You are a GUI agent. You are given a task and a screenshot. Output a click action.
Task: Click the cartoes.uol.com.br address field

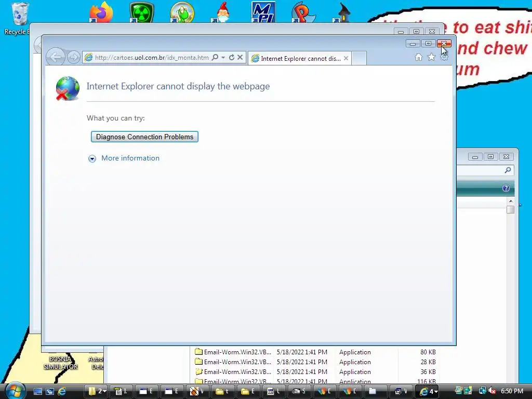152,57
